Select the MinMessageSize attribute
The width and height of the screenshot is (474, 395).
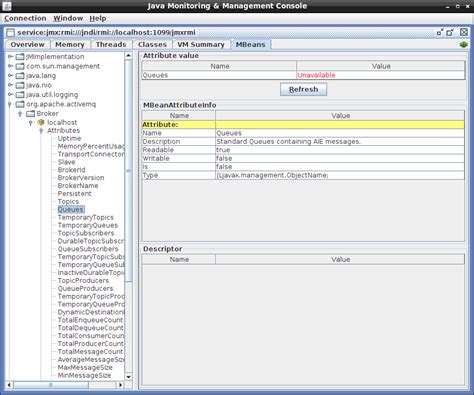(x=84, y=376)
